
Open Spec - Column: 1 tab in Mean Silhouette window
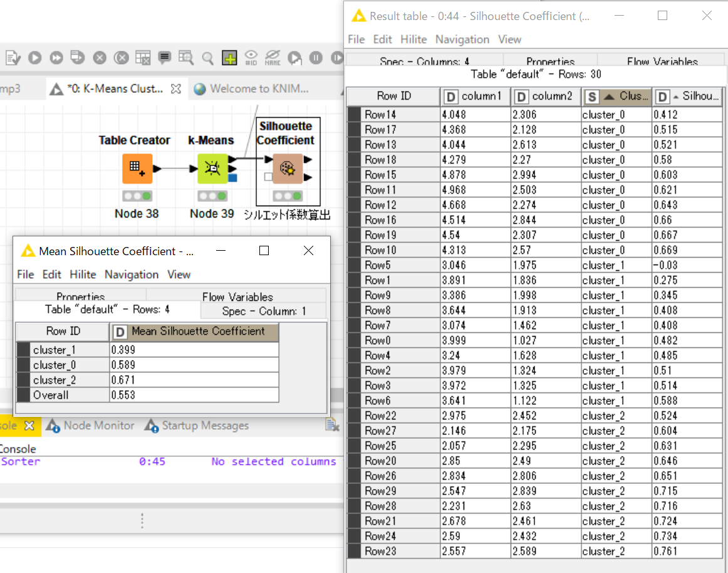coord(264,311)
